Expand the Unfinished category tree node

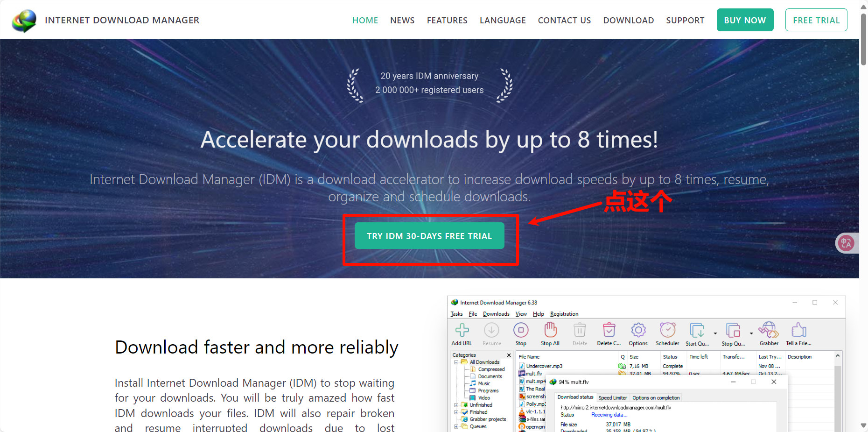(x=456, y=405)
